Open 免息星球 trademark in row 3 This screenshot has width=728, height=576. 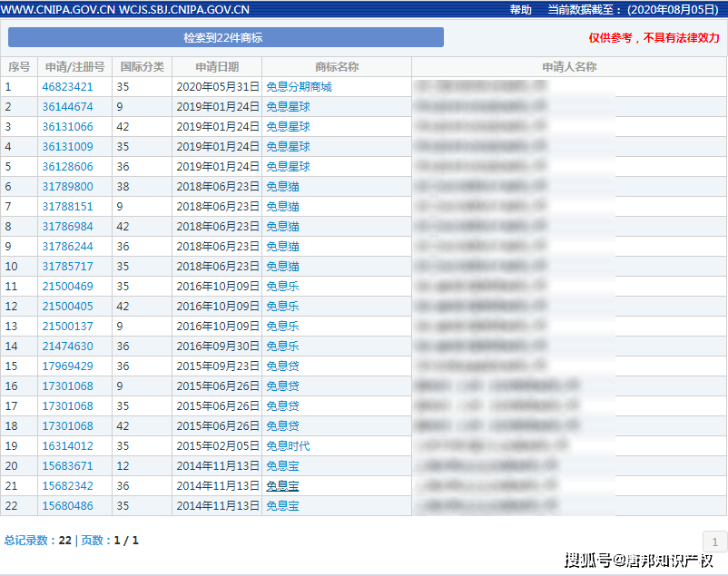tap(288, 127)
